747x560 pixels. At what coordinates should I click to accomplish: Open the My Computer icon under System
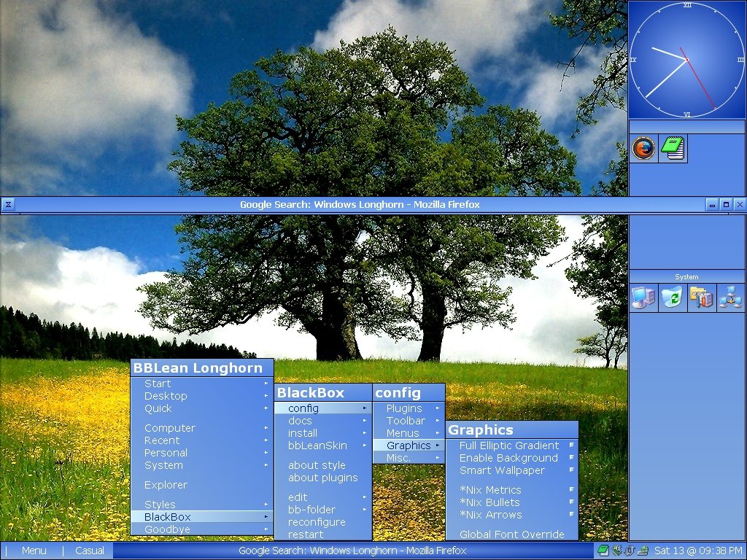tap(643, 297)
